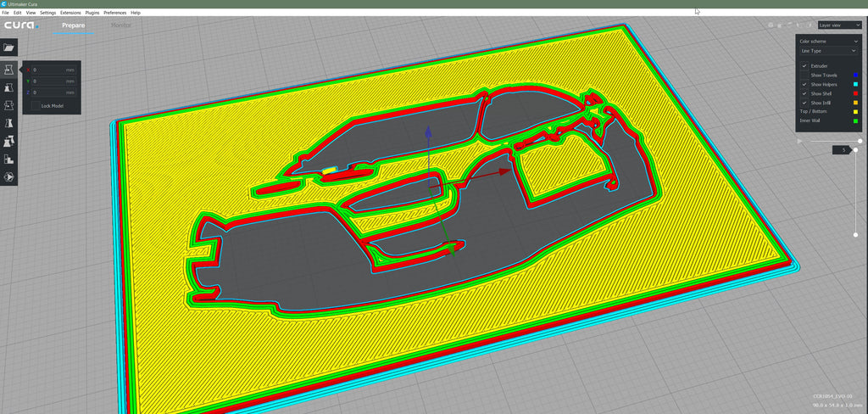This screenshot has width=868, height=414.
Task: Expand the Line Type dropdown
Action: pyautogui.click(x=828, y=50)
